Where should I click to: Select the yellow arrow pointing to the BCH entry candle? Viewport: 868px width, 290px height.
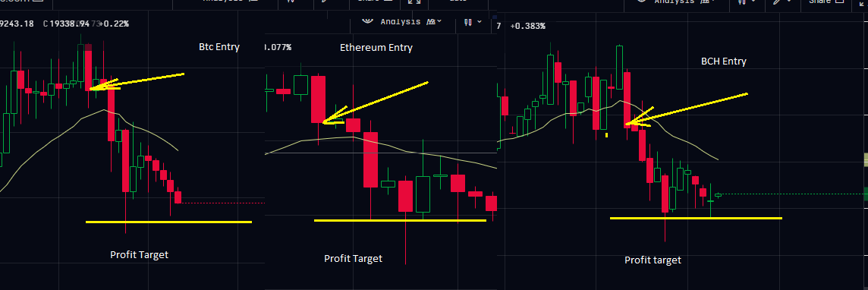coord(687,109)
